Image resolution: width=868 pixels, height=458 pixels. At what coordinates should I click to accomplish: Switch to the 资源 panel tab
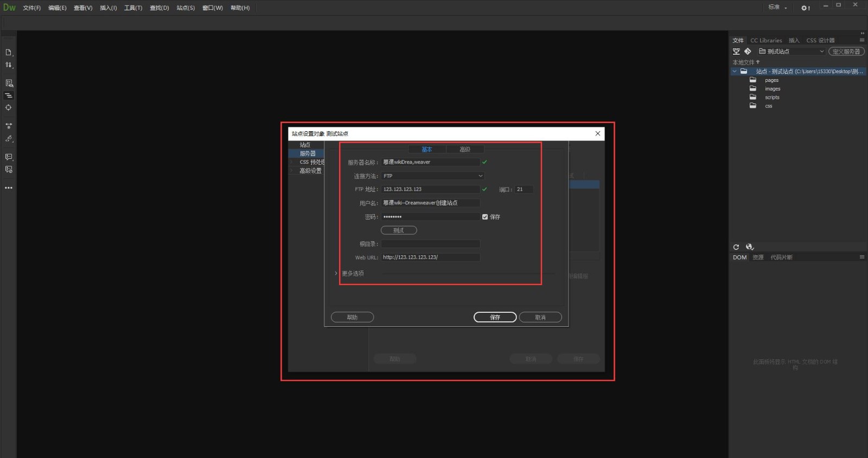[x=758, y=257]
